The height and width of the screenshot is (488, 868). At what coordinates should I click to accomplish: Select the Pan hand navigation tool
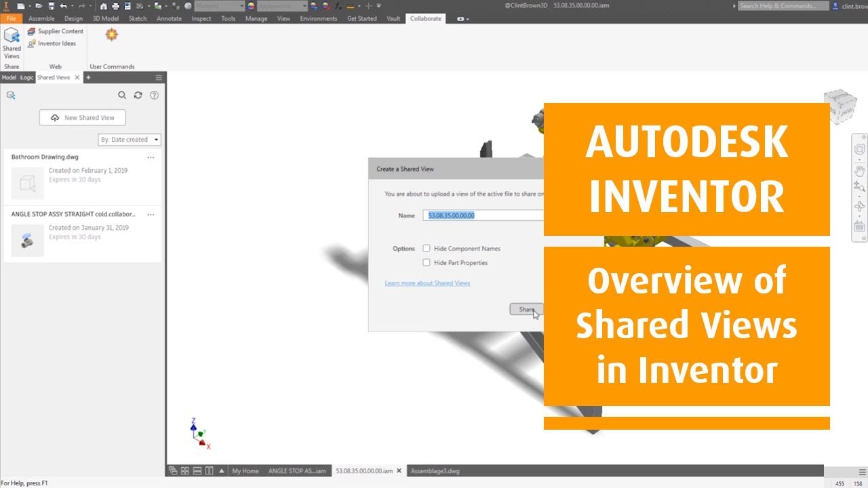pos(859,169)
